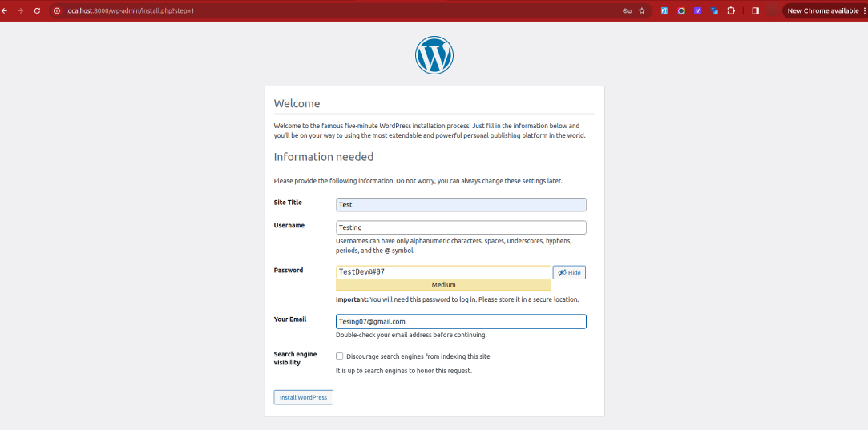Click the Double-check your email address hint
868x430 pixels.
[x=411, y=335]
